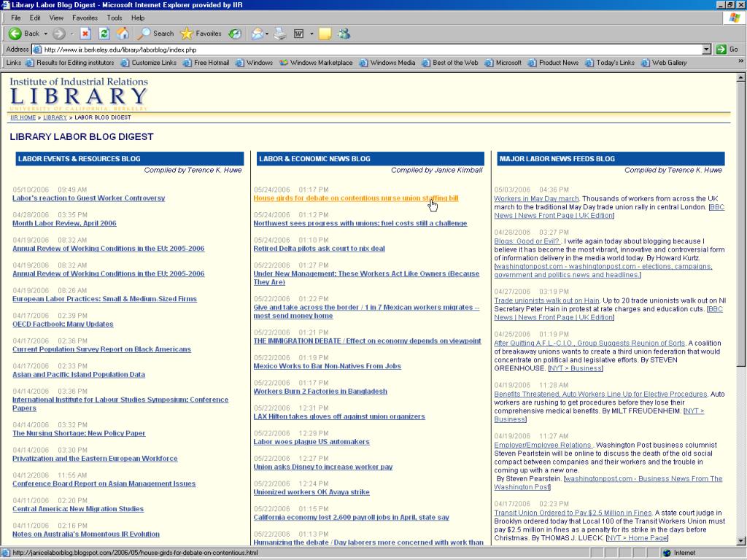Stop page loading with red X icon

point(85,34)
